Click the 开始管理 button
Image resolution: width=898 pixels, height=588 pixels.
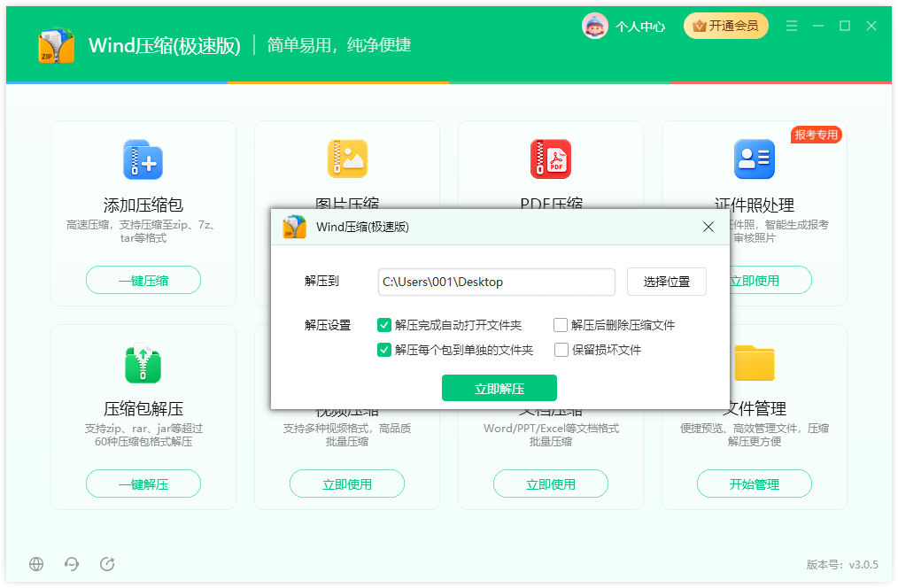[755, 484]
